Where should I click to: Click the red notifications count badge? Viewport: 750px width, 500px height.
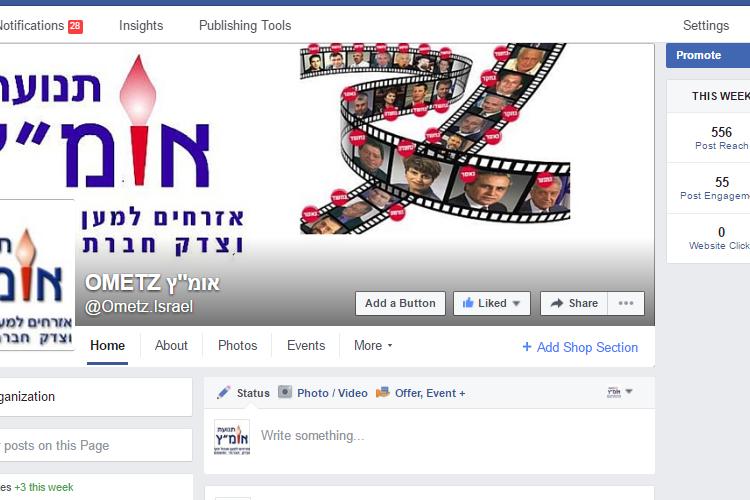(x=75, y=26)
